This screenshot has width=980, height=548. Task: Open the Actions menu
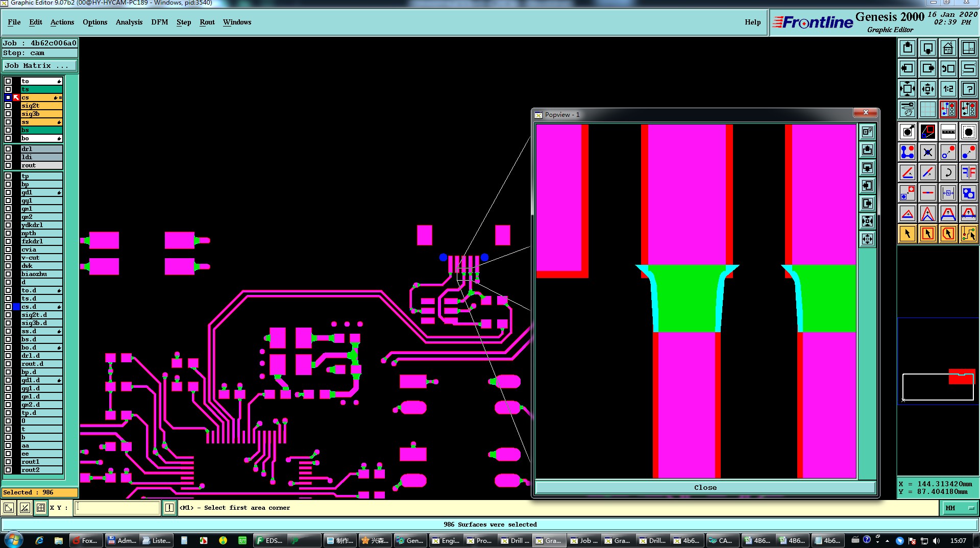(x=62, y=22)
